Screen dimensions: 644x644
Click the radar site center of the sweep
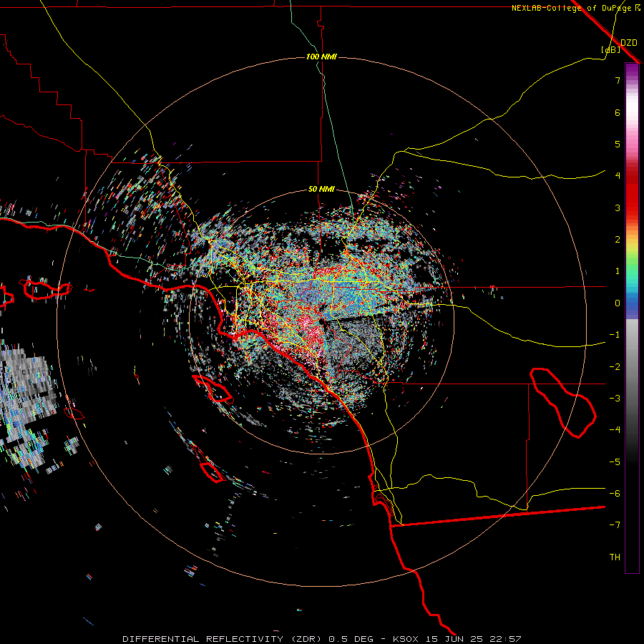tap(322, 322)
